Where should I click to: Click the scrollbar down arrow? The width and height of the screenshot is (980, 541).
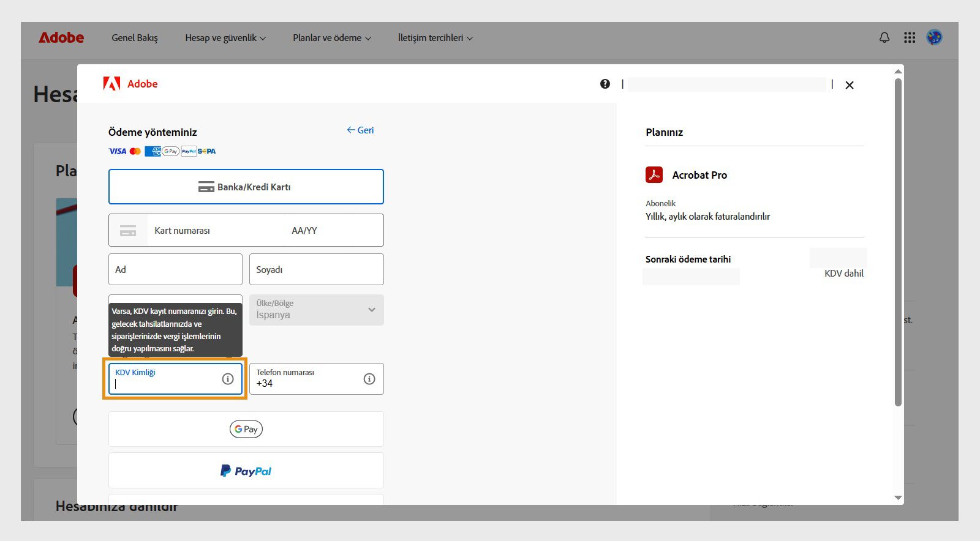(898, 498)
